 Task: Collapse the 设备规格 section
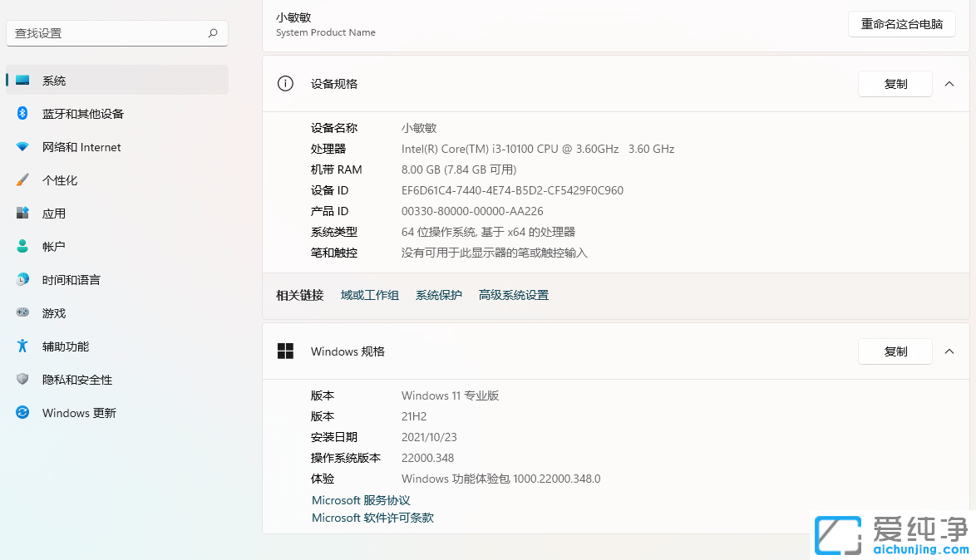coord(949,83)
